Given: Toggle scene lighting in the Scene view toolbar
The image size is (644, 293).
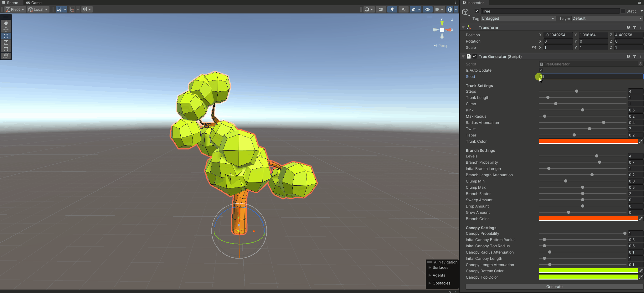Looking at the screenshot, I should tap(392, 9).
